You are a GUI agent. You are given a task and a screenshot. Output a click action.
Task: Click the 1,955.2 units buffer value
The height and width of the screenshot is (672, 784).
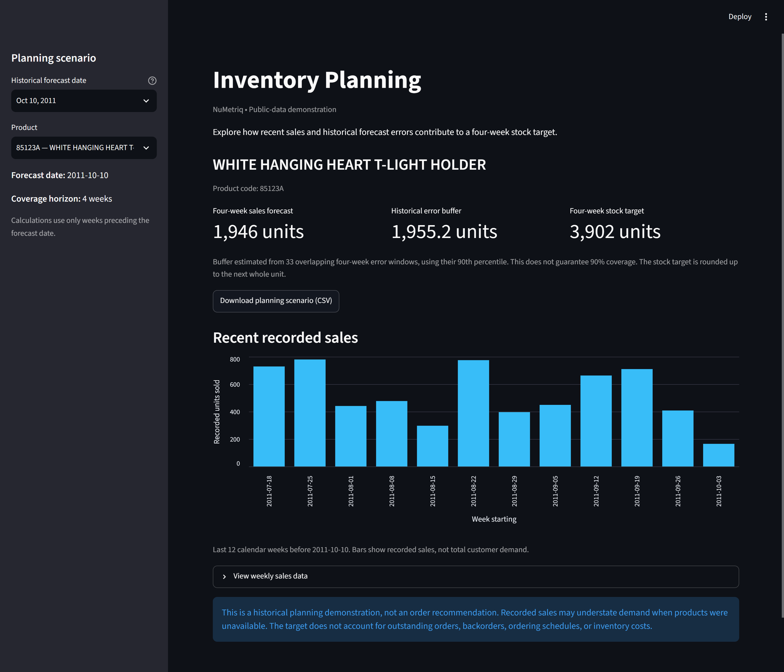[444, 231]
